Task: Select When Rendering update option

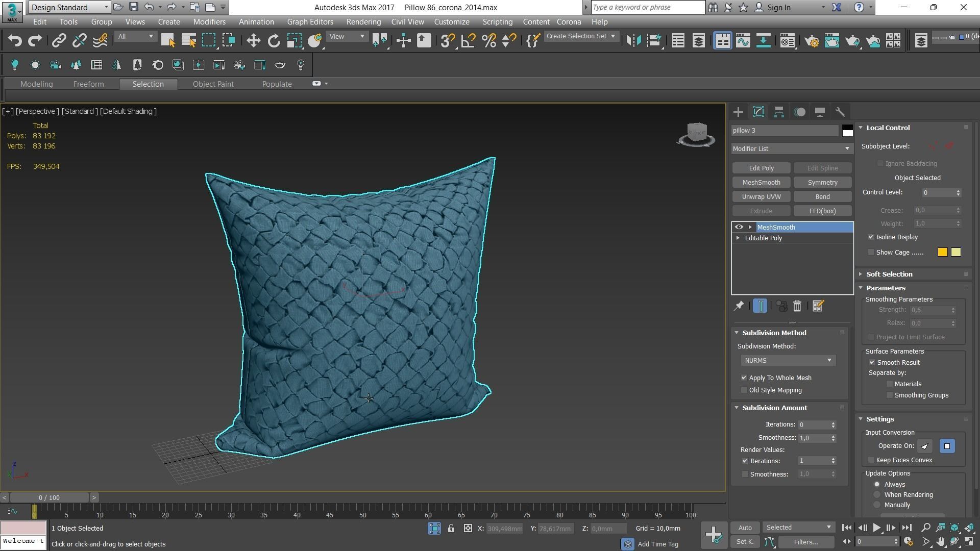Action: click(877, 495)
